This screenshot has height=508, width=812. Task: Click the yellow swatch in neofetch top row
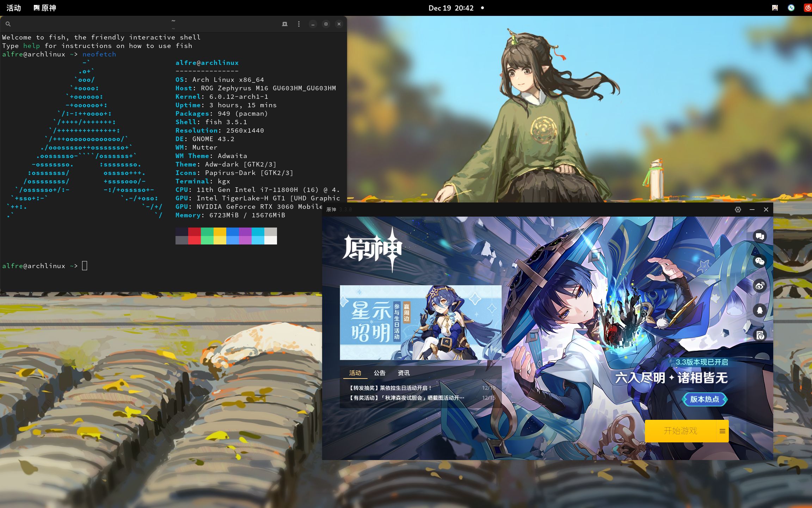coord(220,232)
